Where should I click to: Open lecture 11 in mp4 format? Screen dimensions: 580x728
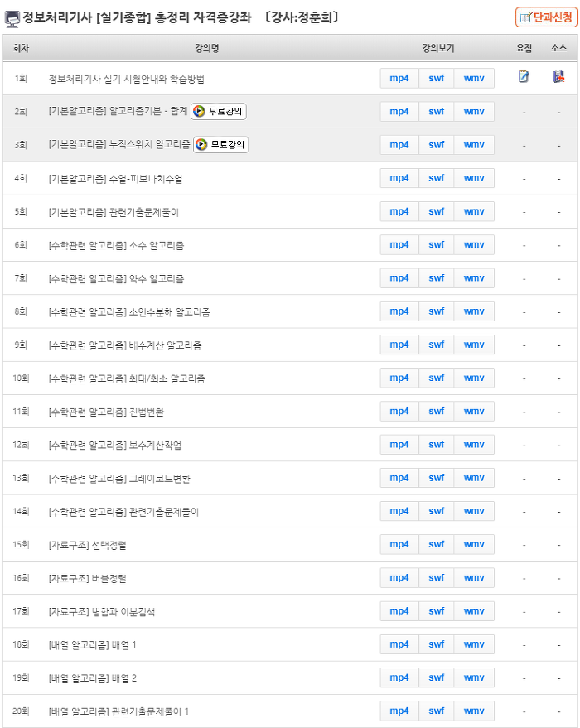coord(399,412)
